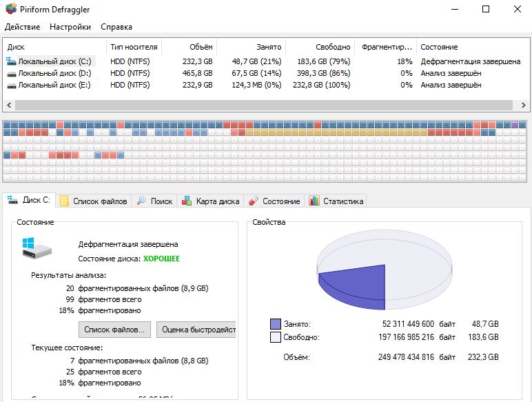Click the disk map icon on Карта диска tab
The height and width of the screenshot is (402, 532).
click(x=186, y=201)
